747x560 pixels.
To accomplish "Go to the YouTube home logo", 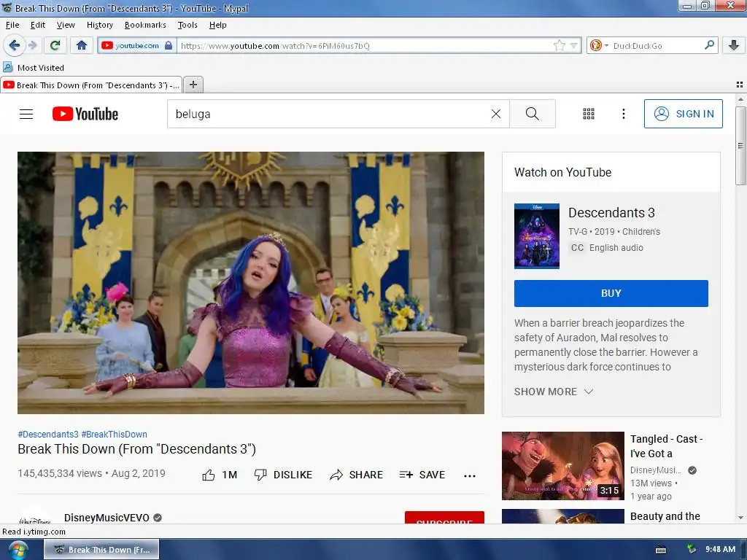I will [85, 114].
